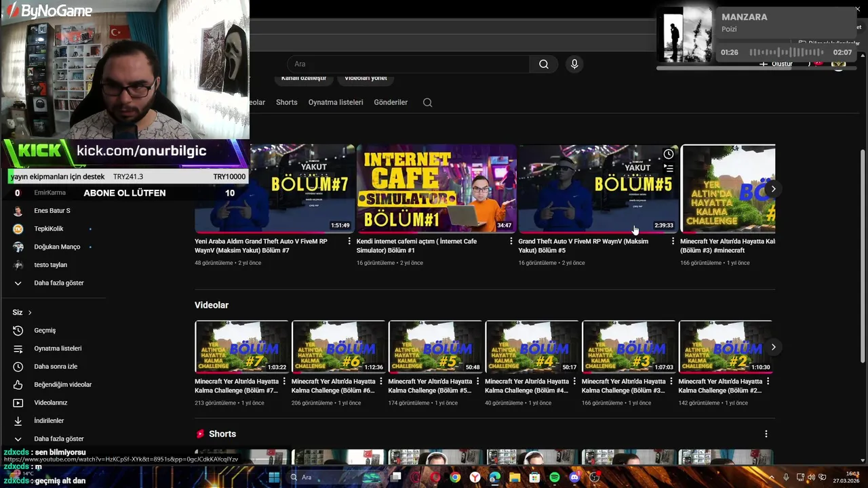The height and width of the screenshot is (488, 868).
Task: Click the taskbar clock and date
Action: 847,477
